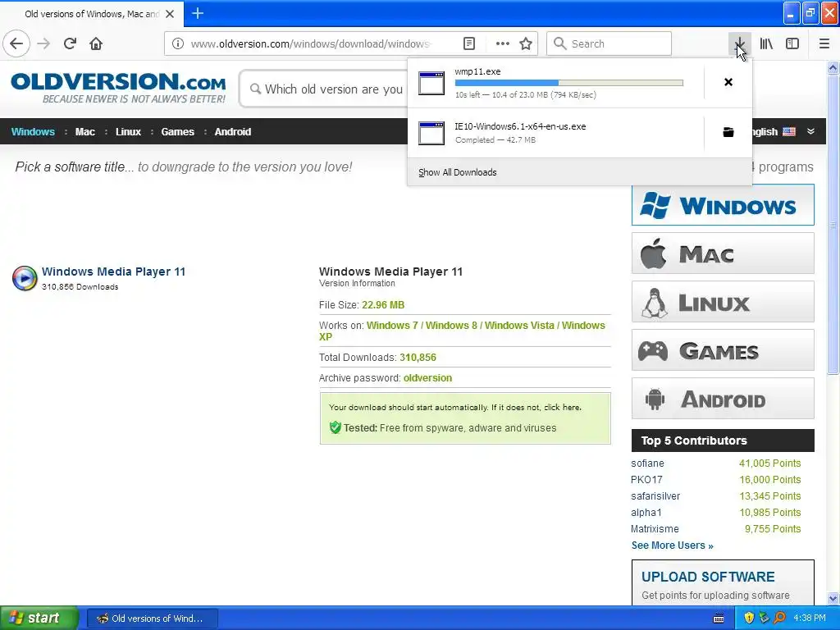840x630 pixels.
Task: Open the Library icon
Action: [x=766, y=43]
